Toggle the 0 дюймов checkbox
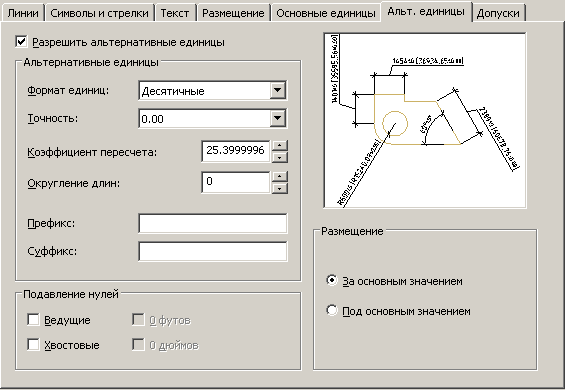Screen dimensions: 565x390 (138, 345)
